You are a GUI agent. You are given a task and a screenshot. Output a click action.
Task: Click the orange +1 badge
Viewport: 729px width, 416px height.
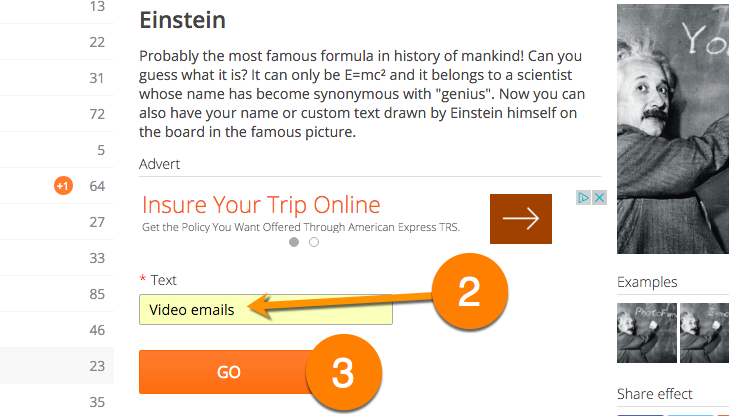click(x=63, y=186)
